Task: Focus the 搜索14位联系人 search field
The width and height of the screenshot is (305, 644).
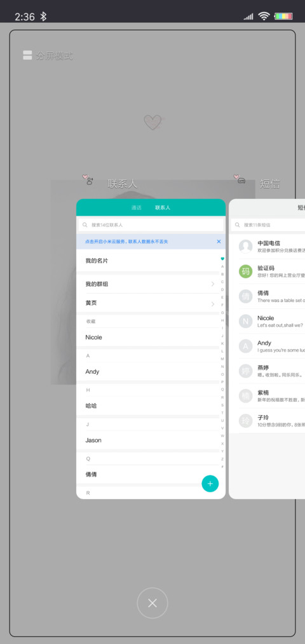Action: click(151, 225)
